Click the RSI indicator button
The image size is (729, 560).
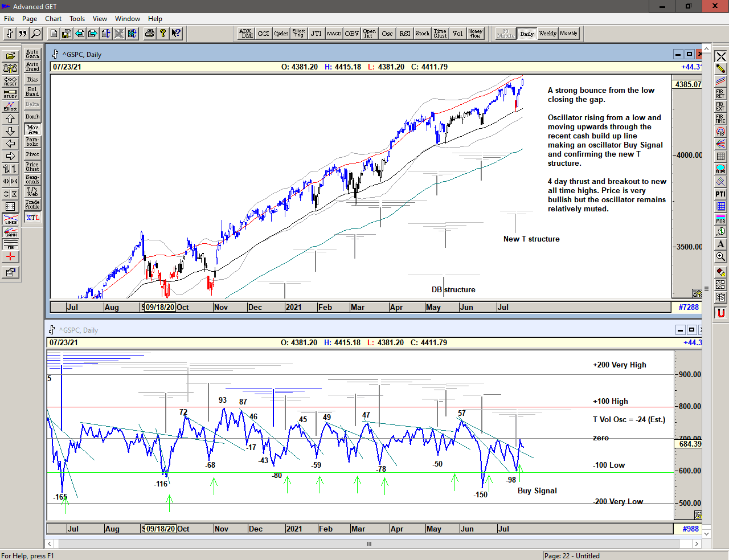[x=404, y=34]
